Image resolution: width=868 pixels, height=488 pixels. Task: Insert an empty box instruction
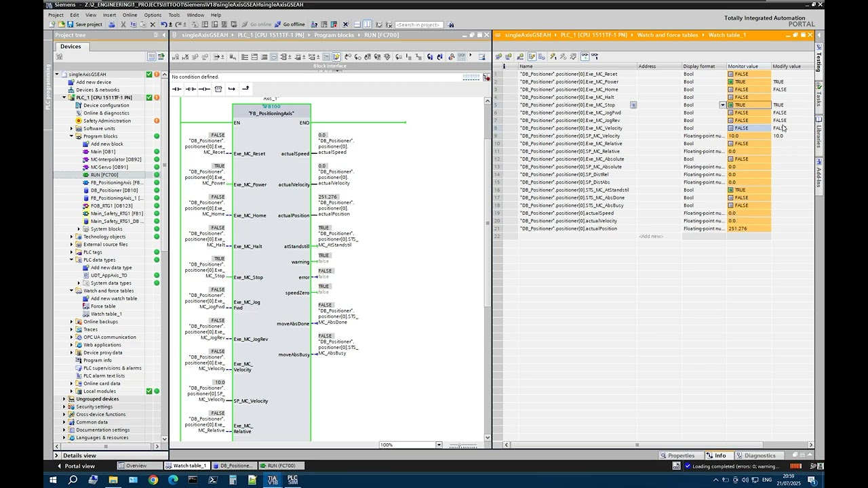(x=218, y=89)
